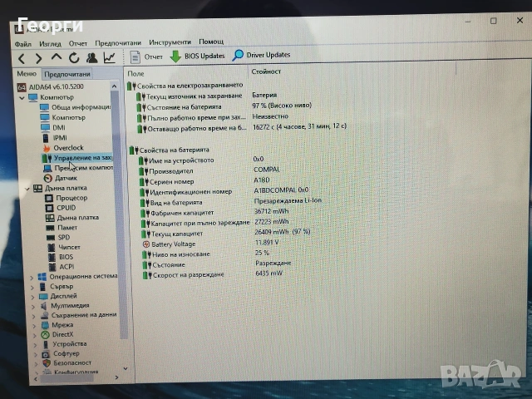Open the graph chart toolbar icon

pos(109,57)
